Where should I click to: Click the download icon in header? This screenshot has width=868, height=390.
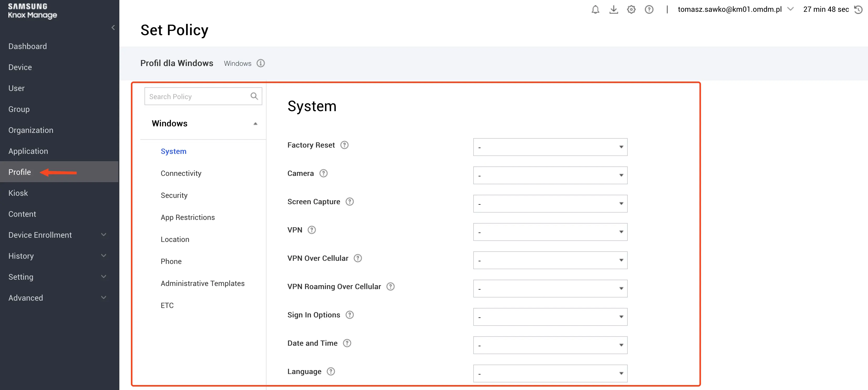[614, 9]
